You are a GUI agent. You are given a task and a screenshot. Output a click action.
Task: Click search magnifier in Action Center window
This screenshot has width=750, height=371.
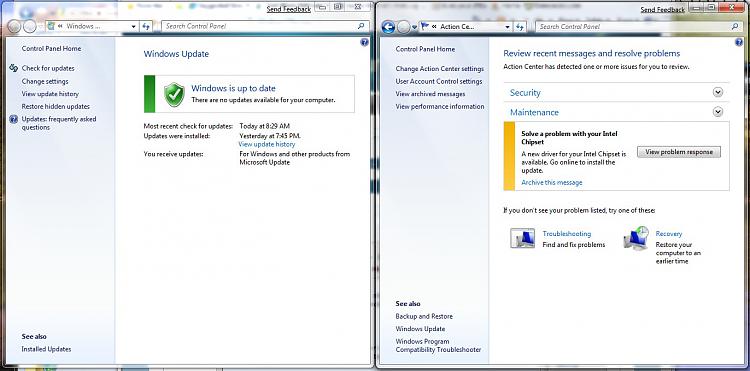click(x=735, y=27)
